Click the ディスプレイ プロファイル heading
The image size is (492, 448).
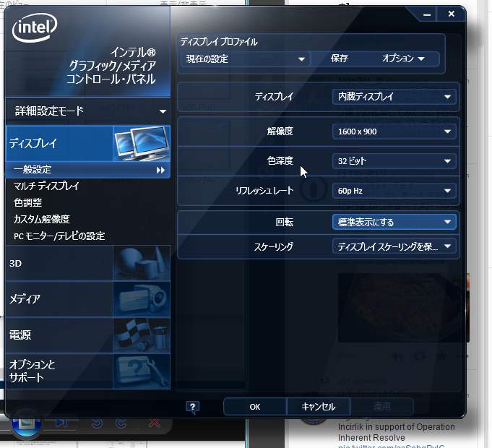pos(219,42)
